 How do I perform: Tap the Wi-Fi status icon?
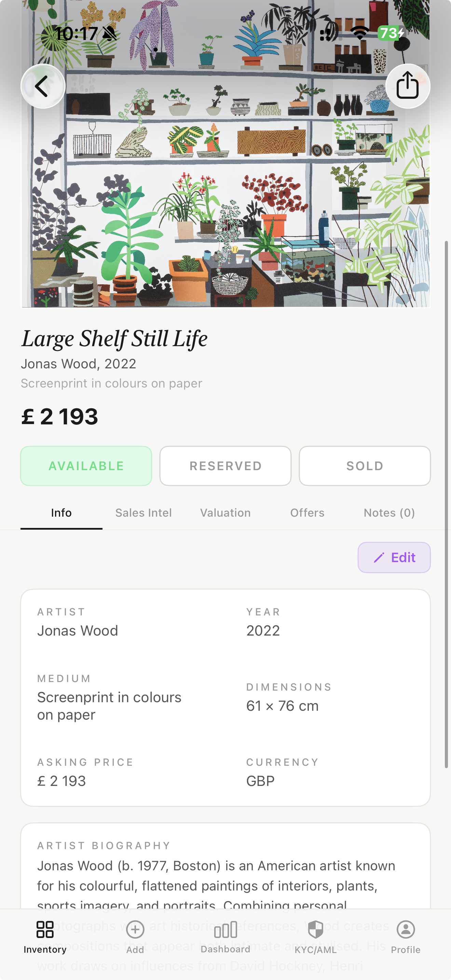[x=360, y=33]
